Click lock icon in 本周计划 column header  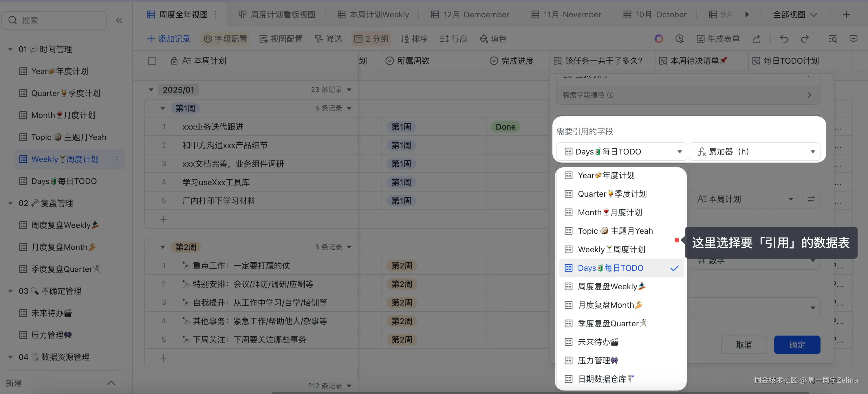click(174, 61)
